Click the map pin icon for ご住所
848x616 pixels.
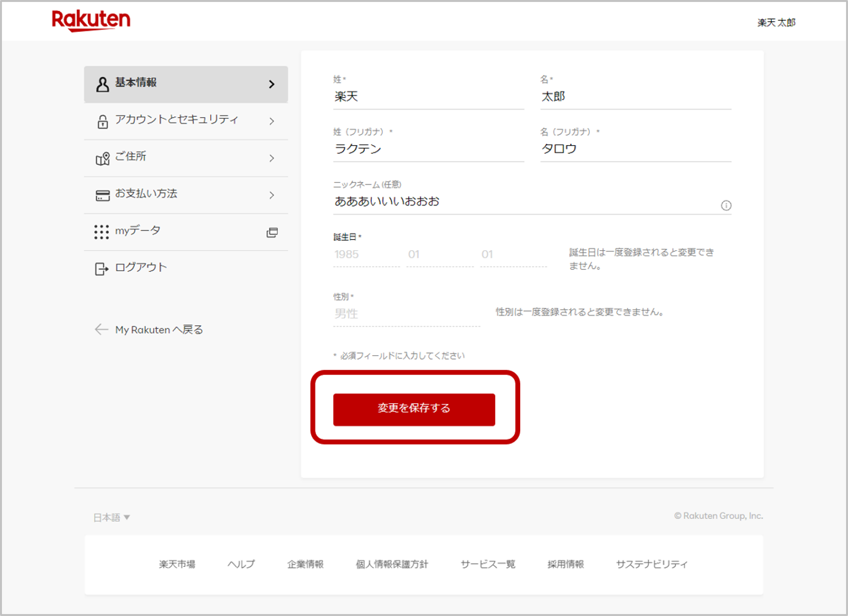[102, 159]
